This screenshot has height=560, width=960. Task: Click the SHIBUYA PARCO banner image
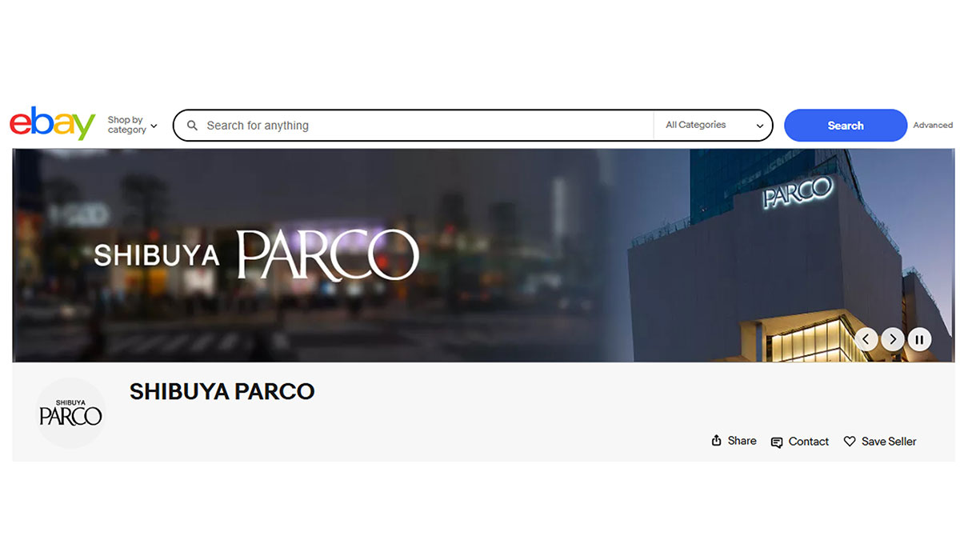(x=484, y=255)
